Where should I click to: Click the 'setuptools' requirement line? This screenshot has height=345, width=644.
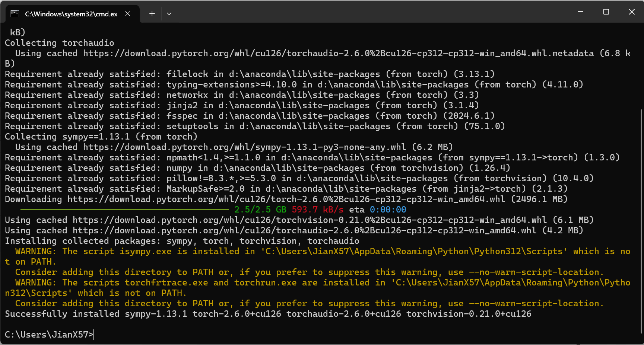[x=255, y=126]
